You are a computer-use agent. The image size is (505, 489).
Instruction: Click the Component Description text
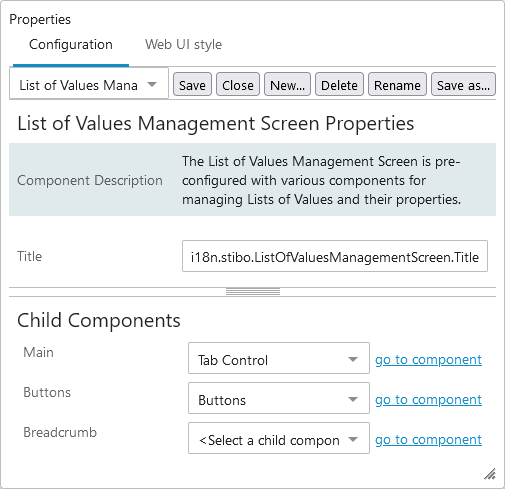pyautogui.click(x=90, y=180)
